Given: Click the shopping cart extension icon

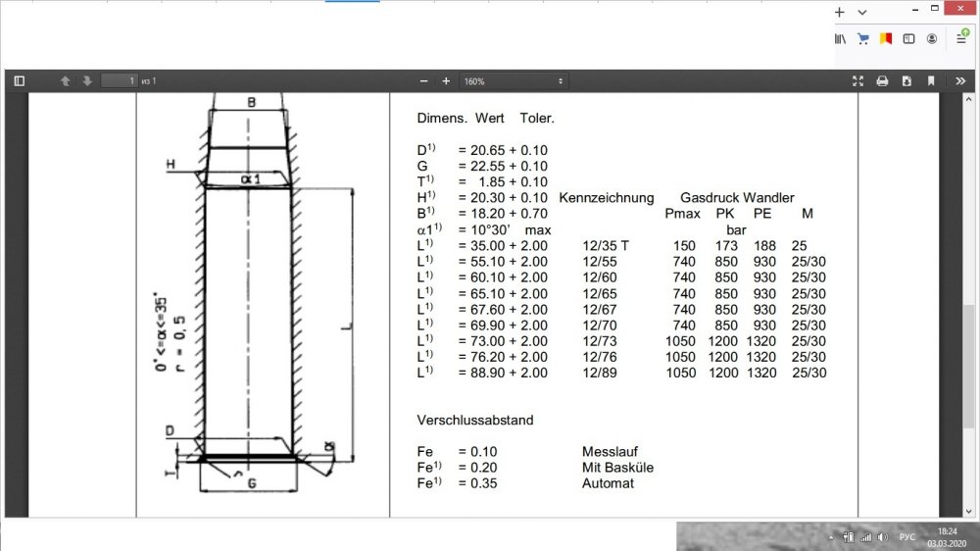Looking at the screenshot, I should point(863,39).
